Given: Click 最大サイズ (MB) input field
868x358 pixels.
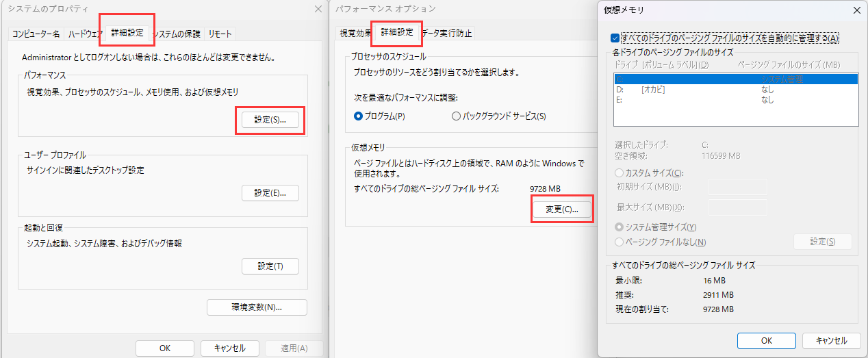Looking at the screenshot, I should tap(738, 207).
